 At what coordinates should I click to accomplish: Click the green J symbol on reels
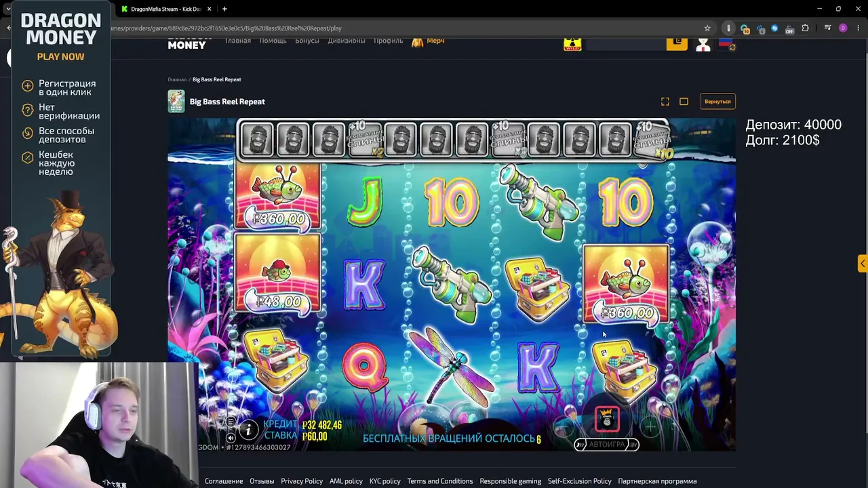point(365,201)
